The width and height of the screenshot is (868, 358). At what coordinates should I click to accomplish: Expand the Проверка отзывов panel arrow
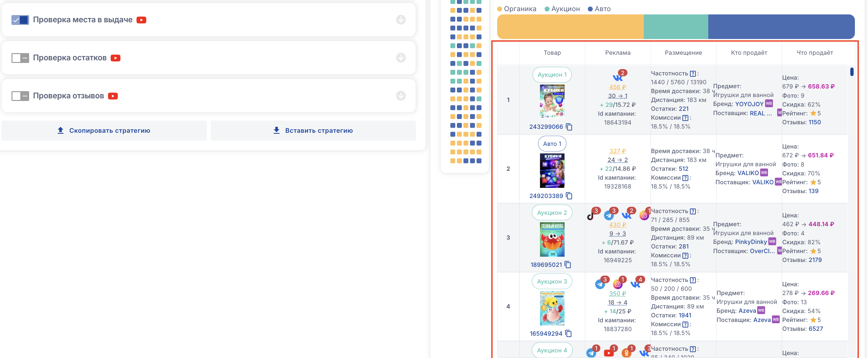pos(401,96)
